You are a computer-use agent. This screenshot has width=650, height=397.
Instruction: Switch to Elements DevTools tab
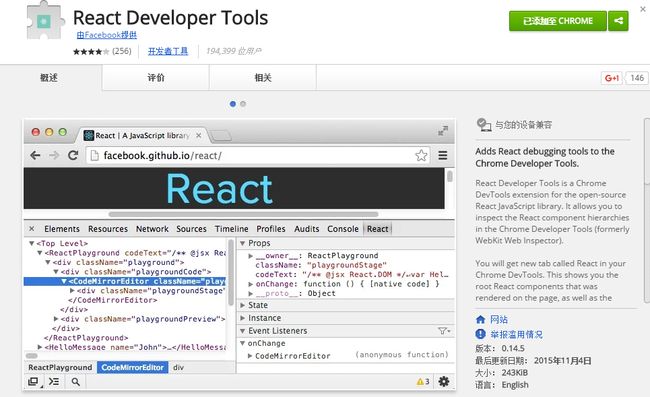62,229
